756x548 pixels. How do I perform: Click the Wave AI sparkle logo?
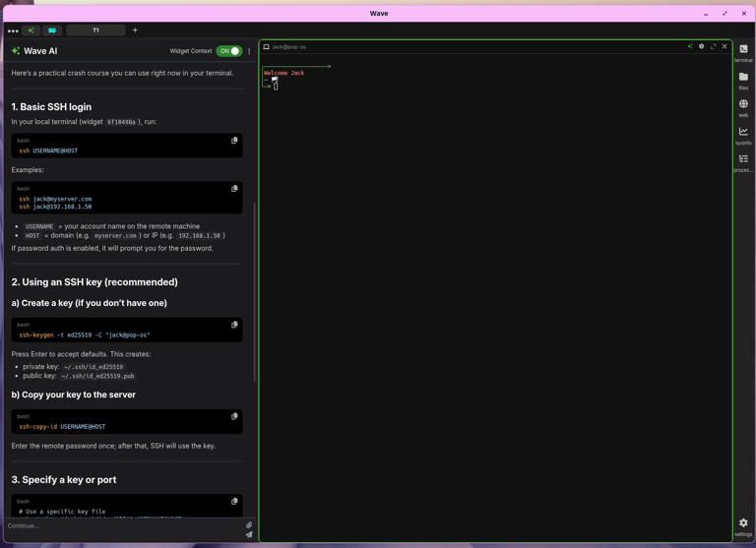16,50
